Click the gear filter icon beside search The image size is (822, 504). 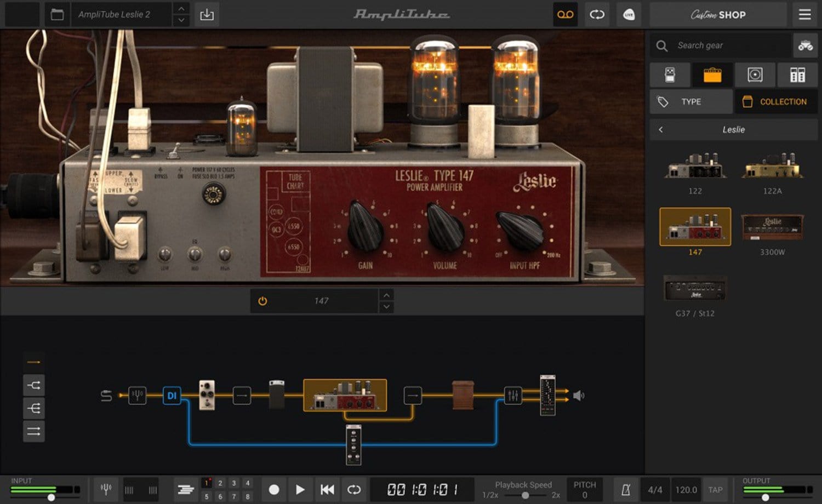[x=805, y=45]
